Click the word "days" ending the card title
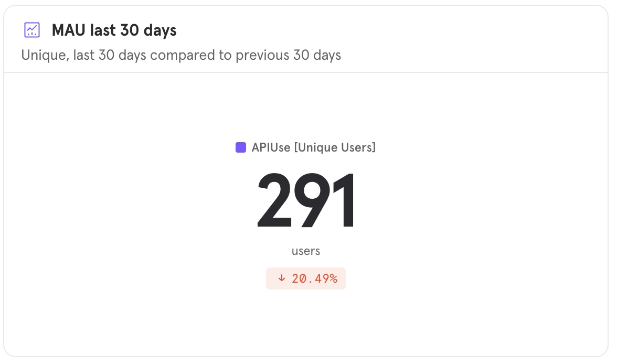The width and height of the screenshot is (617, 364). click(159, 30)
